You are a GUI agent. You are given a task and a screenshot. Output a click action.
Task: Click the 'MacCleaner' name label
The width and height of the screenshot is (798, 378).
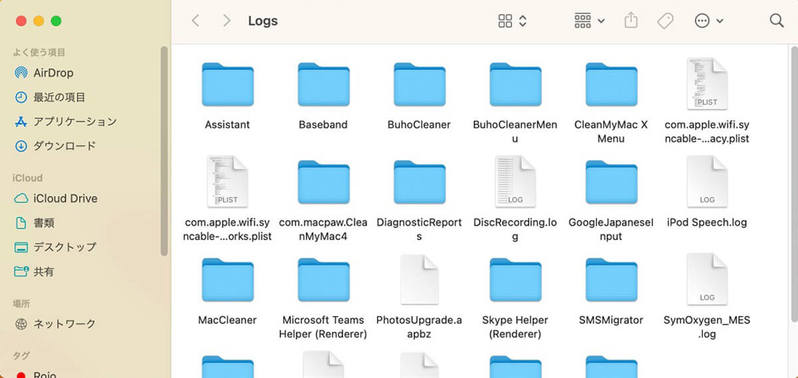227,320
